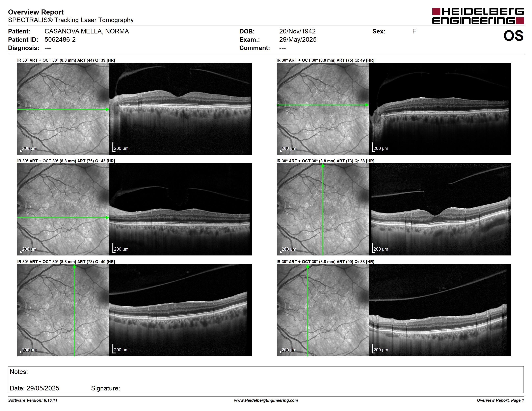Click the Overview Report, Page 1 footer
This screenshot has width=532, height=411.
pyautogui.click(x=500, y=400)
